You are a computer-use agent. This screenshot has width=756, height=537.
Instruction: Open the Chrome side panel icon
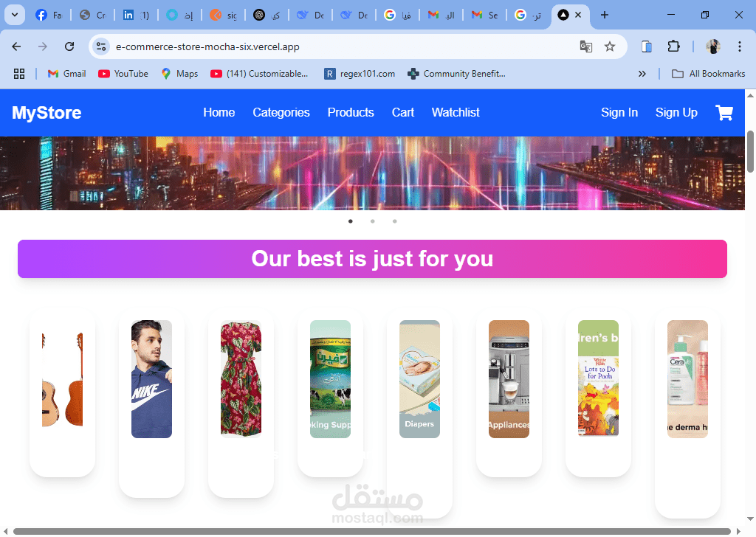[647, 46]
